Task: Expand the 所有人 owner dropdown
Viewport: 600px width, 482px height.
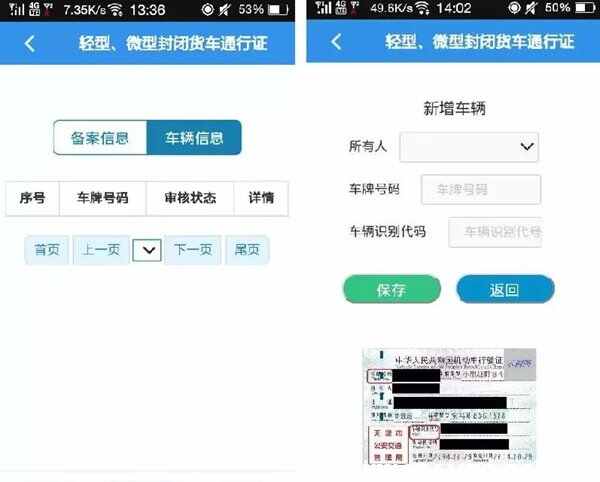Action: pos(469,147)
